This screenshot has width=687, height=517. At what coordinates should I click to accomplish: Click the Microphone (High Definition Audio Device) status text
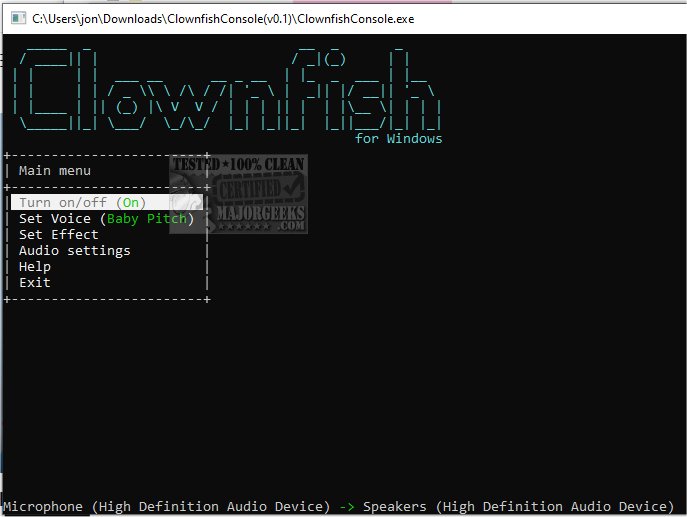166,506
